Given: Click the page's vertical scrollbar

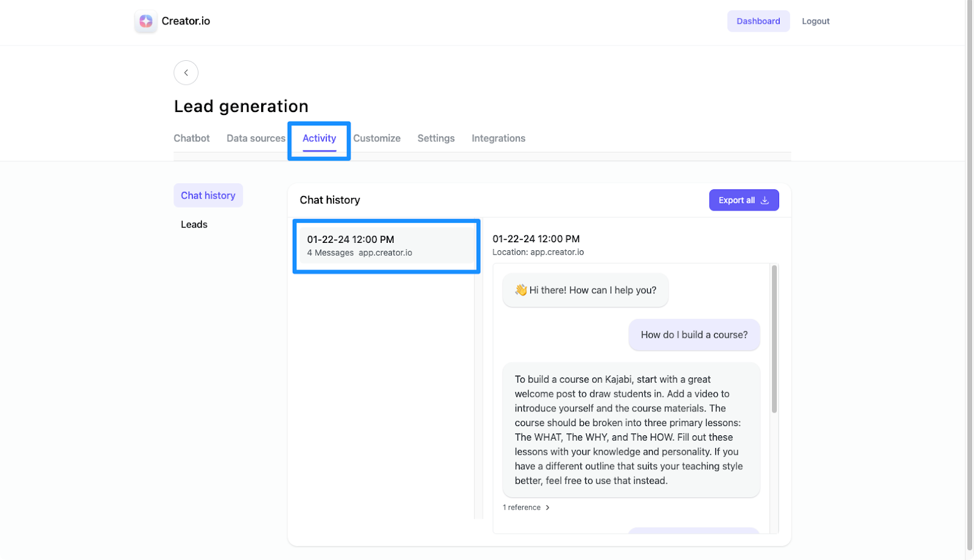Looking at the screenshot, I should tap(970, 274).
